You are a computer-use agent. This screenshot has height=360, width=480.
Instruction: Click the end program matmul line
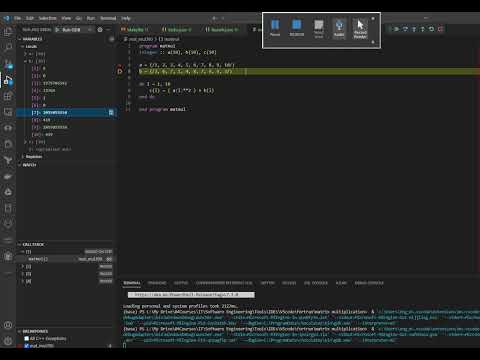pos(162,109)
